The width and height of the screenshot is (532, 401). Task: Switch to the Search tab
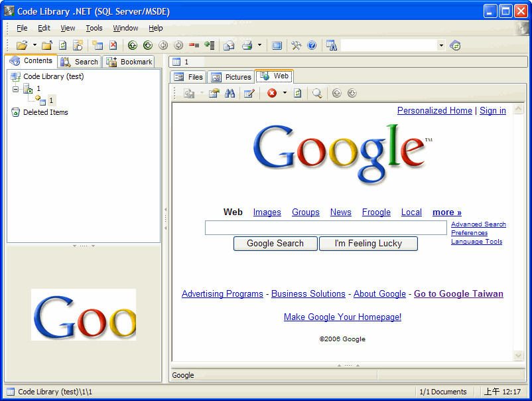tap(80, 62)
